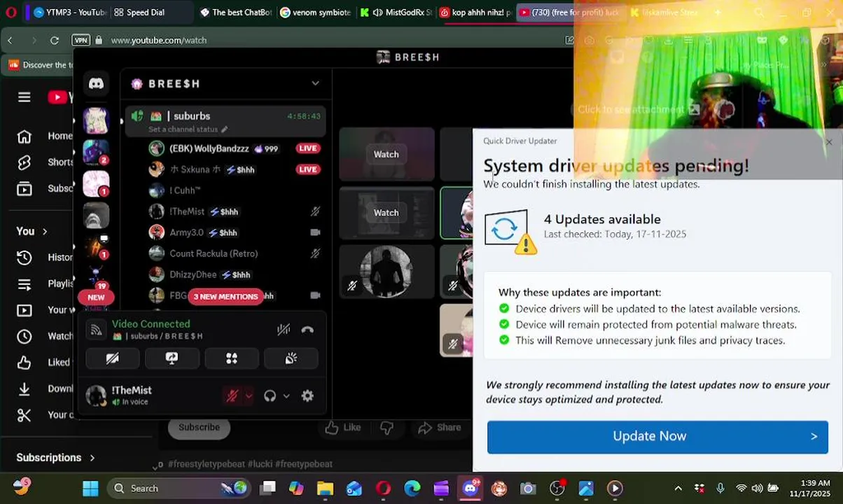
Task: Toggle deafen headphones in Discord
Action: 270,396
